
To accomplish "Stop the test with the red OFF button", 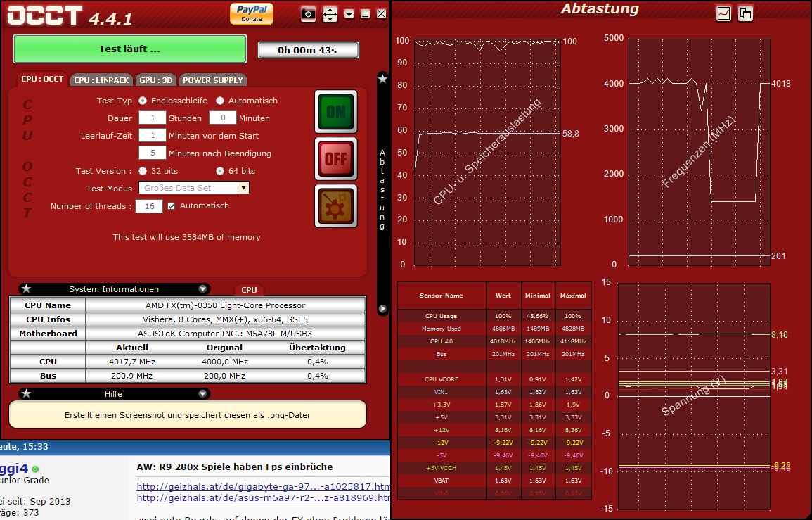I will point(335,158).
